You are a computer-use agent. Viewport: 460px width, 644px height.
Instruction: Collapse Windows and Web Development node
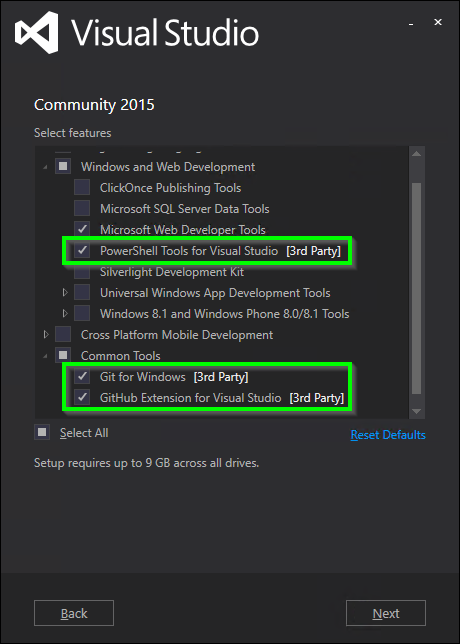[46, 167]
